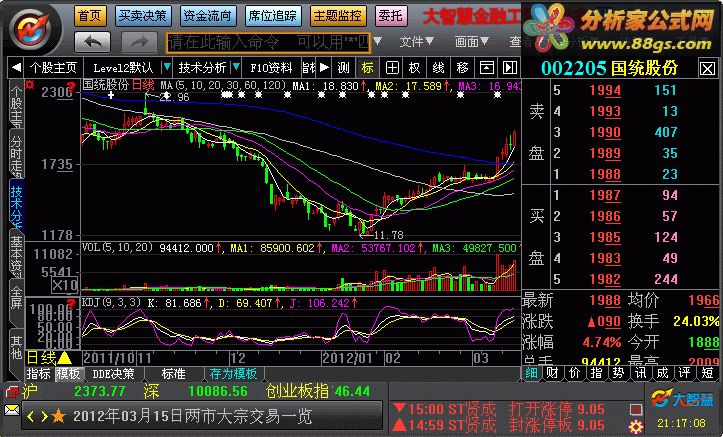723x437 pixels.
Task: Open 买卖决策 trading decision
Action: click(142, 16)
